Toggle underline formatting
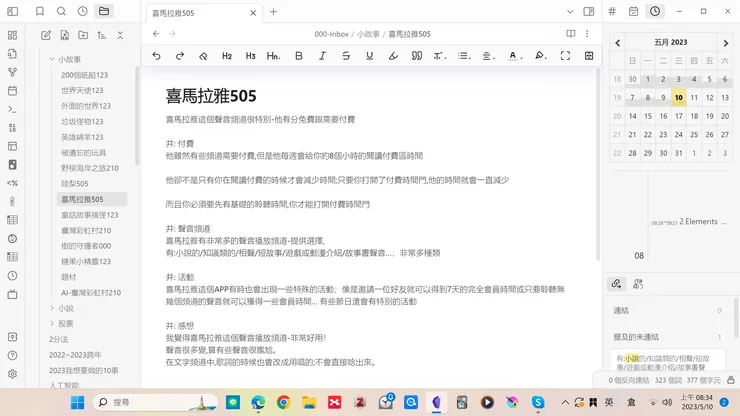 [370, 56]
